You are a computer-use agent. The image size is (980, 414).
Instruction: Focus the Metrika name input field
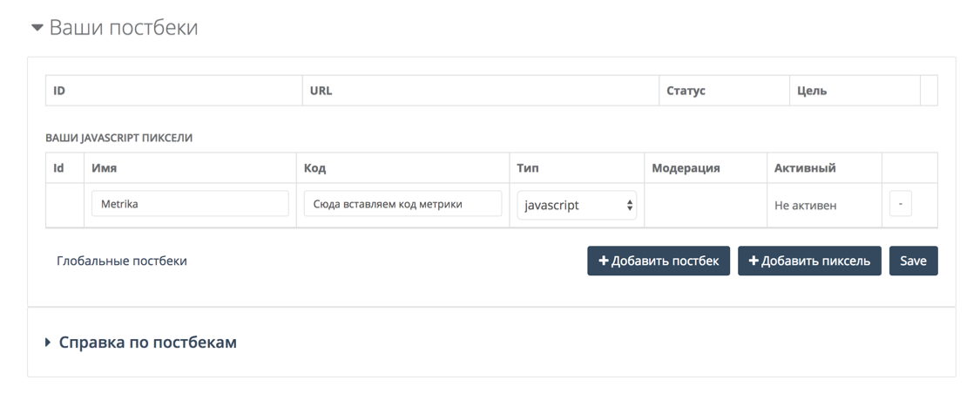click(190, 204)
